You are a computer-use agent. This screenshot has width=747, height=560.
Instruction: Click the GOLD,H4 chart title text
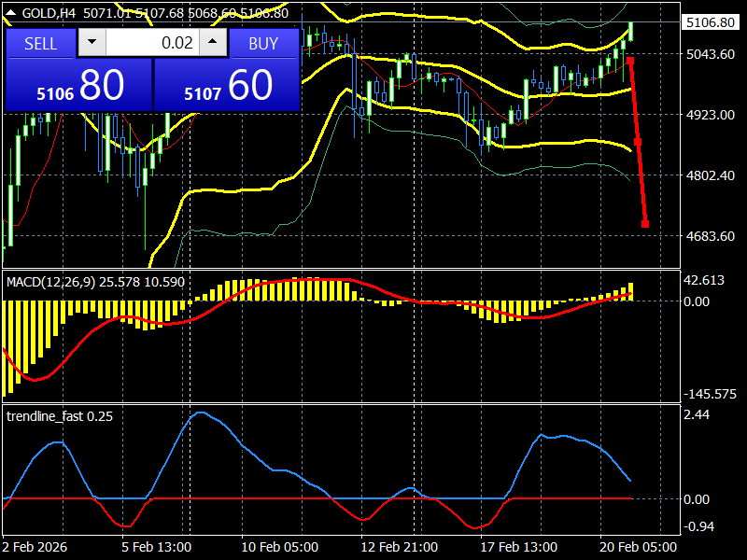pyautogui.click(x=49, y=13)
